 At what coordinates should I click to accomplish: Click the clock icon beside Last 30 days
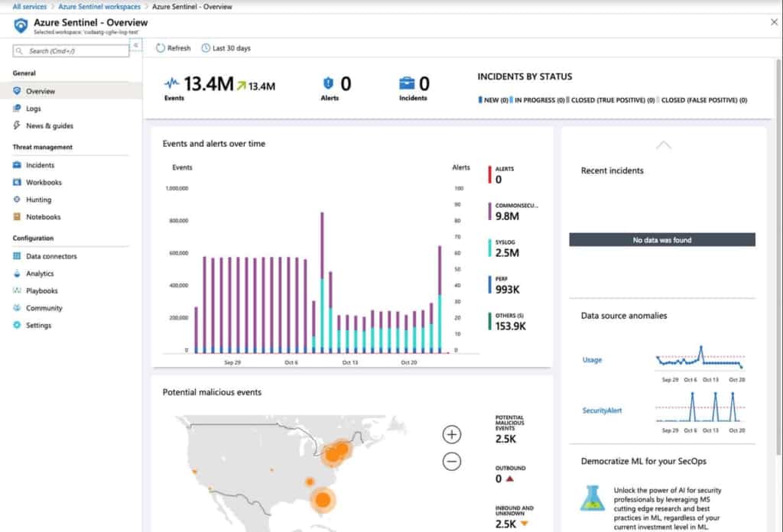click(206, 48)
